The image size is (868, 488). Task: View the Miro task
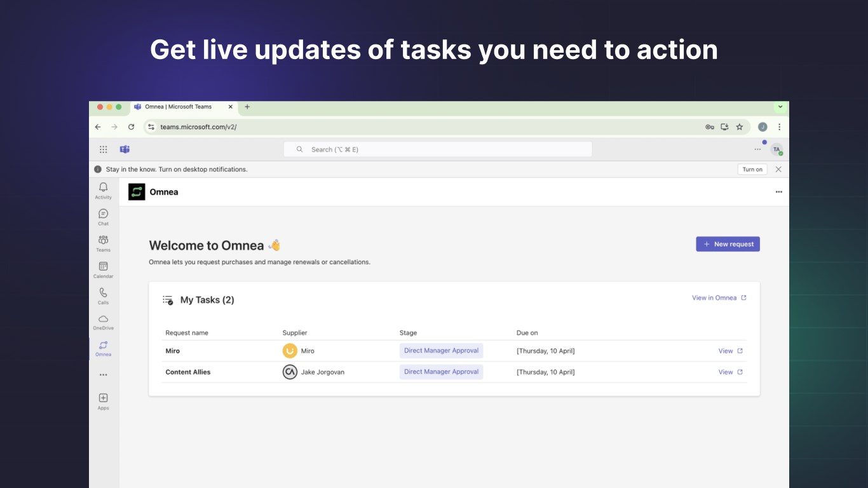(731, 351)
